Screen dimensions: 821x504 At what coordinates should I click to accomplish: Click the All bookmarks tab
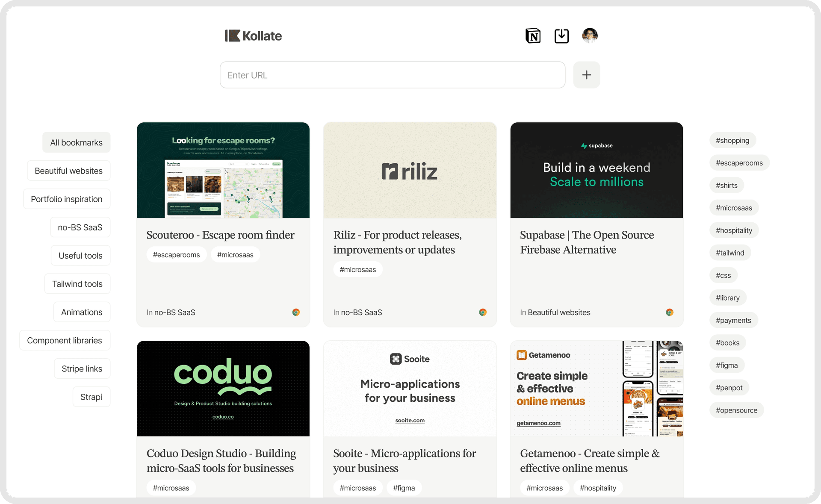(x=76, y=142)
